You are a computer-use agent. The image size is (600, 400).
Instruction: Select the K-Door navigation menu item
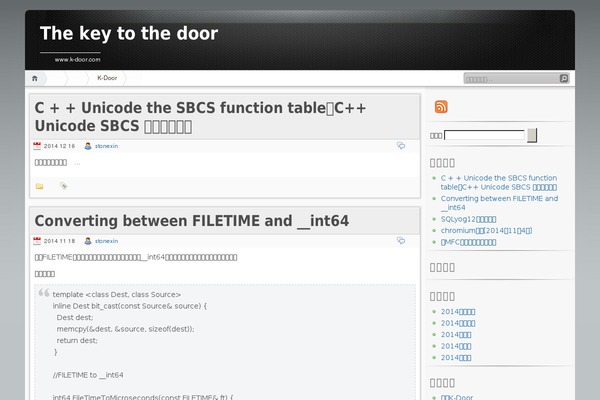(107, 78)
